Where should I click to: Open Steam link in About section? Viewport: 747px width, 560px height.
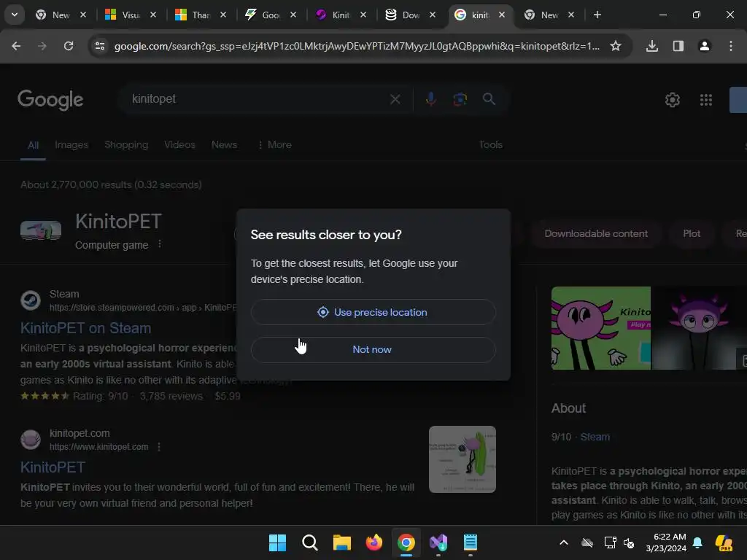tap(595, 437)
